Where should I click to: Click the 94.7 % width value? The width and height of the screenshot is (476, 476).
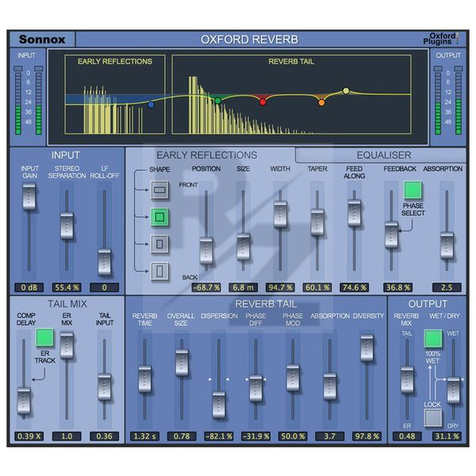coord(281,287)
